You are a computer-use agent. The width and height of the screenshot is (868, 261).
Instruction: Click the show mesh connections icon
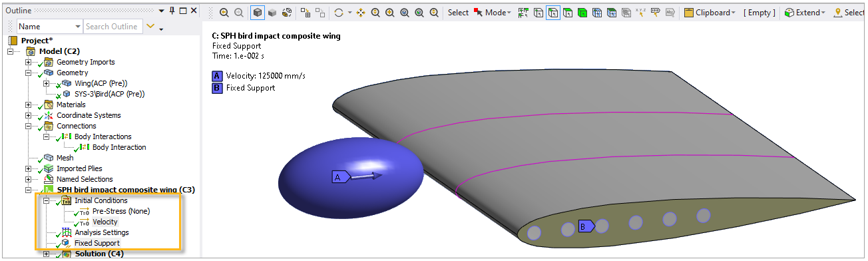(x=305, y=13)
